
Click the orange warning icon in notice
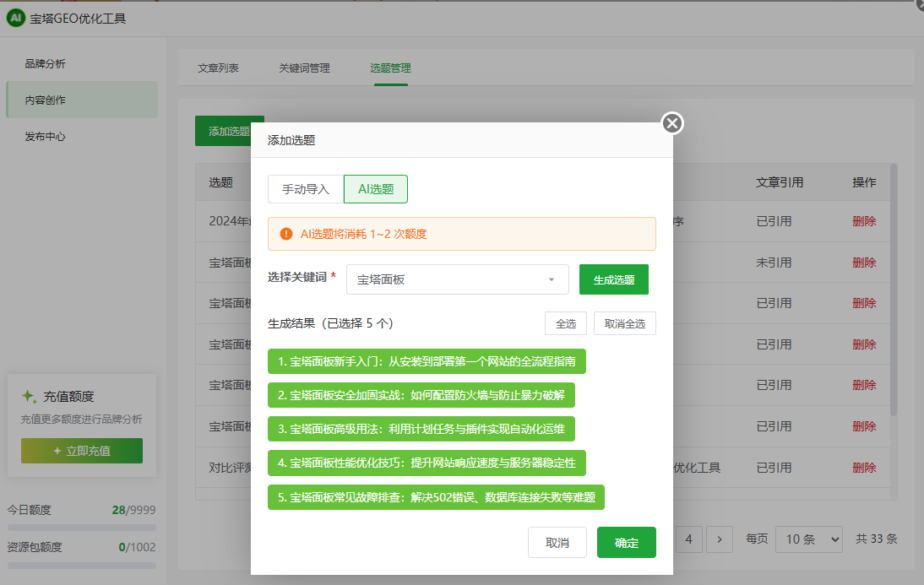[286, 234]
